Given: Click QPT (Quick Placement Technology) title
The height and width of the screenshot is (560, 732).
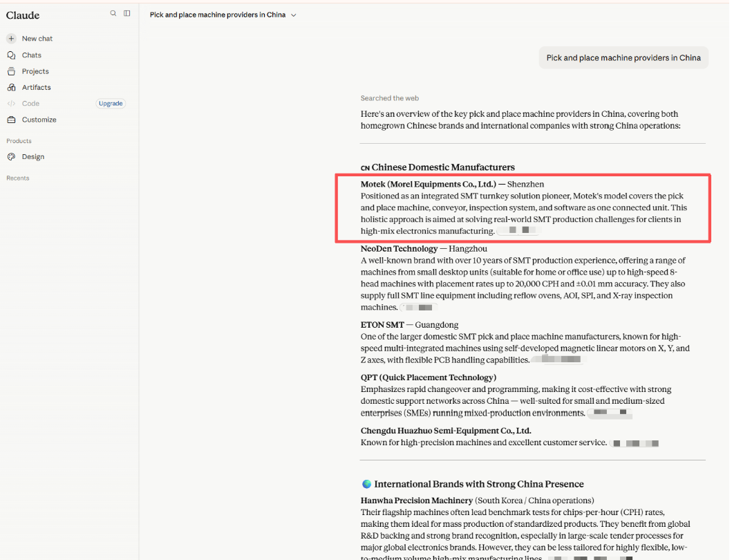Looking at the screenshot, I should [x=428, y=377].
